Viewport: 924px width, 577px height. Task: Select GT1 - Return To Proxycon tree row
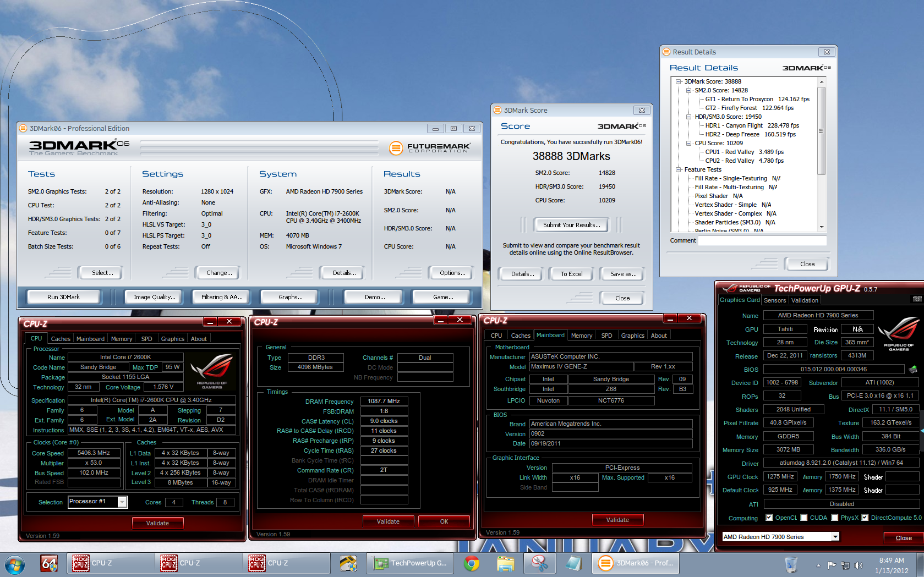coord(757,99)
